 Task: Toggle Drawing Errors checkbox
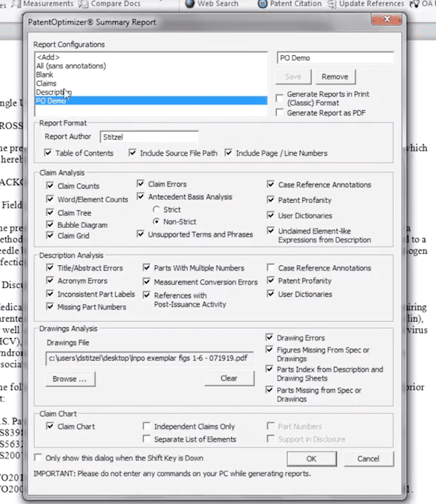[269, 337]
